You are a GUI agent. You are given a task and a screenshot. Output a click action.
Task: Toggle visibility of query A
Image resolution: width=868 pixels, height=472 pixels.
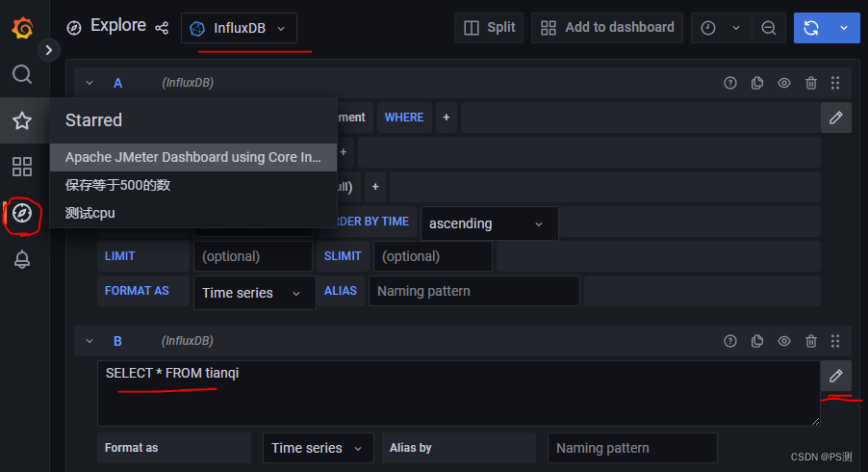pos(784,83)
